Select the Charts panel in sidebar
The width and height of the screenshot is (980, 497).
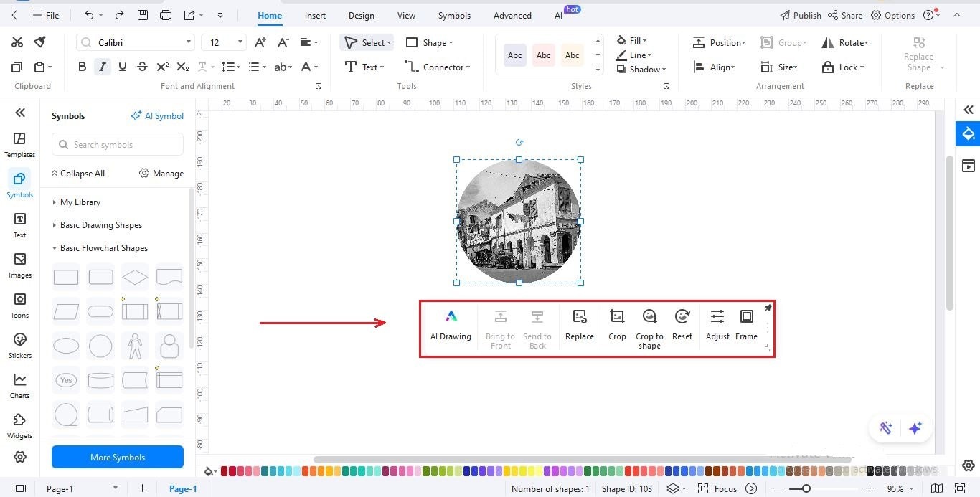[x=19, y=385]
